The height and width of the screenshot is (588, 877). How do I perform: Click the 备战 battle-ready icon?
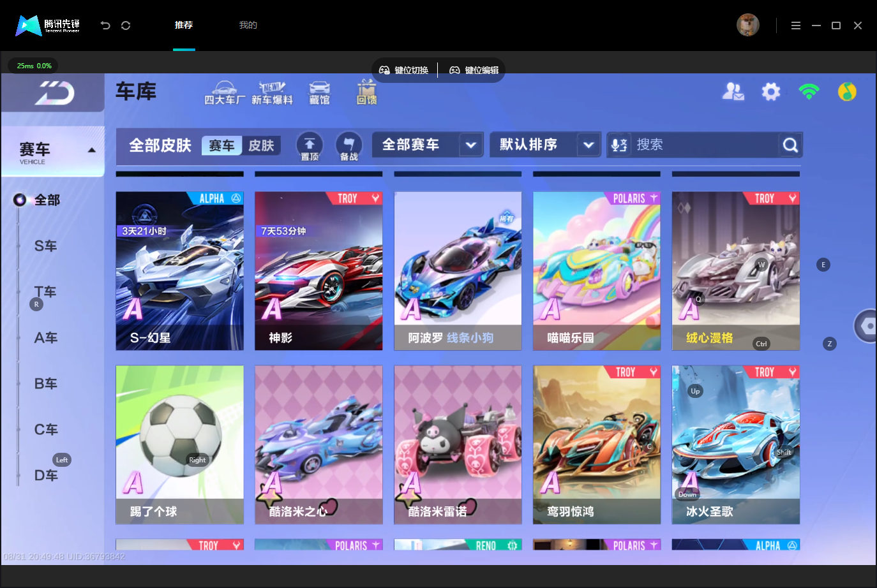pos(349,146)
